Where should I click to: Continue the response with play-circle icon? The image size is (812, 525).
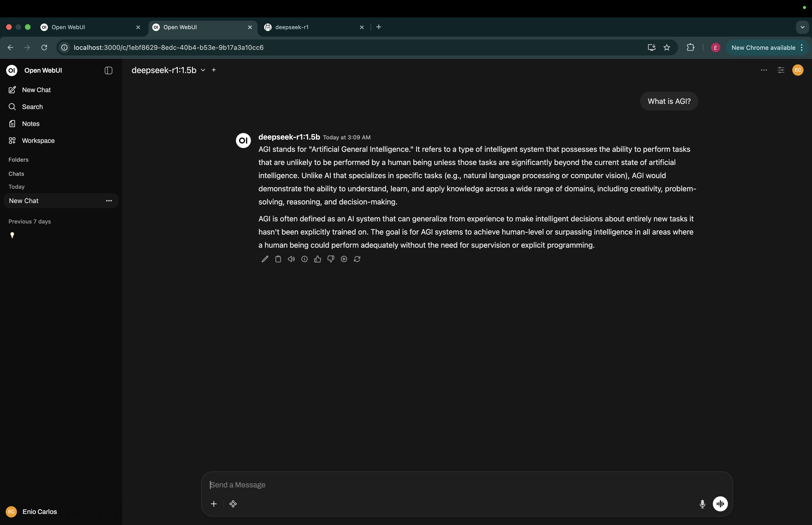pyautogui.click(x=344, y=259)
